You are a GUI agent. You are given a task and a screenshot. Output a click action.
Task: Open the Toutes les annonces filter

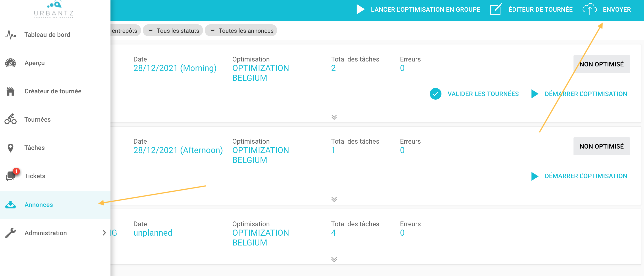click(x=241, y=31)
